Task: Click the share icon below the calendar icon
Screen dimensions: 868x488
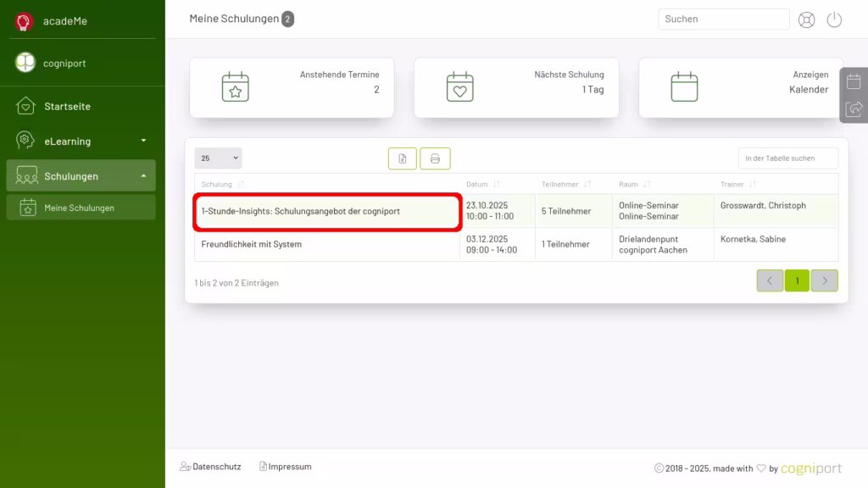Action: coord(854,108)
